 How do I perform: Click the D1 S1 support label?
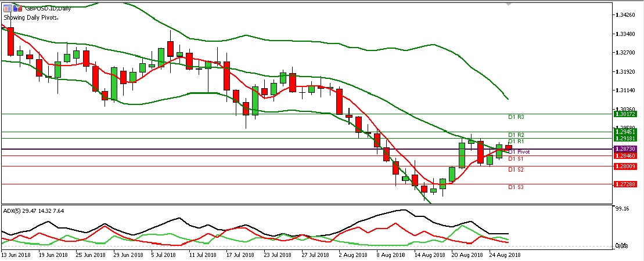[516, 158]
